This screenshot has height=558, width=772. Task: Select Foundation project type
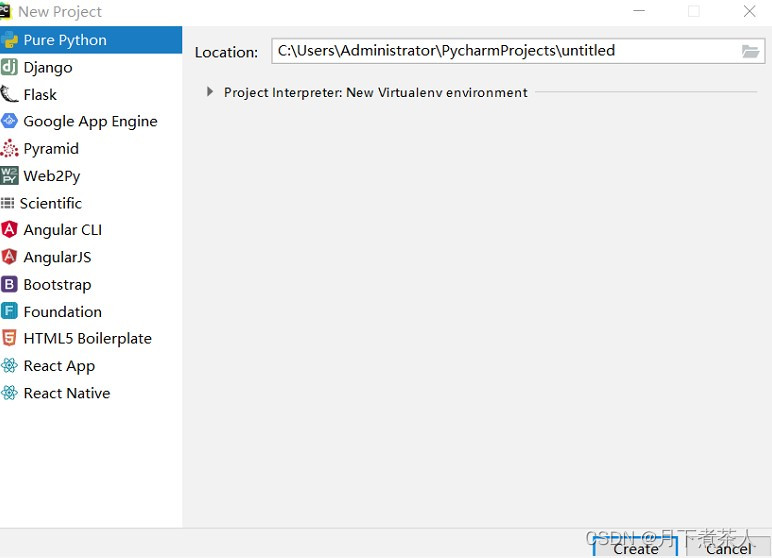(x=91, y=311)
